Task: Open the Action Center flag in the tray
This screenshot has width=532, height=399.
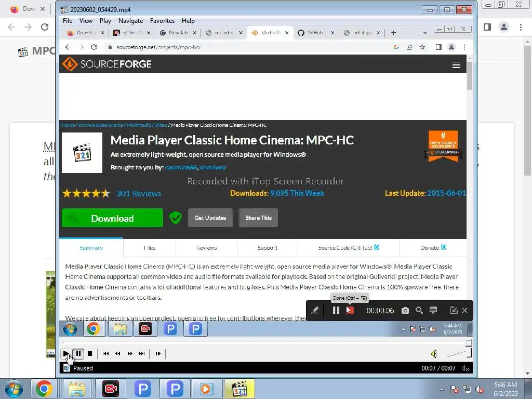Action: 455,390
